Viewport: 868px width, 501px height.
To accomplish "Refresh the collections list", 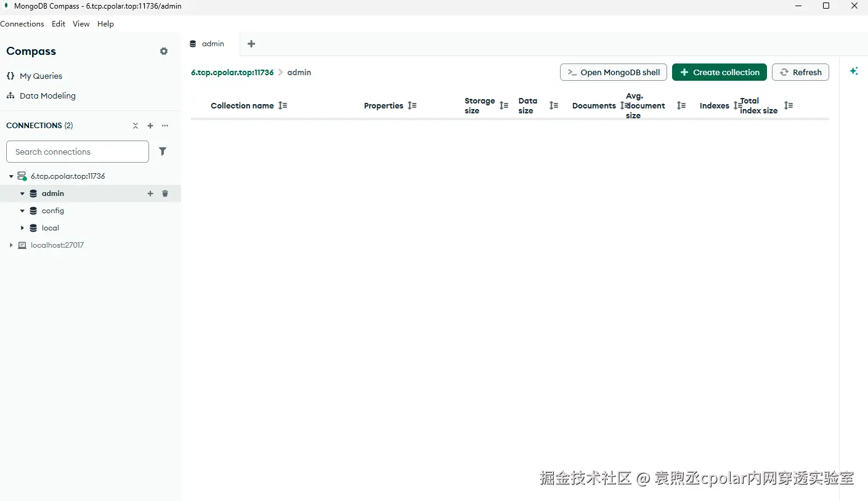I will coord(801,72).
